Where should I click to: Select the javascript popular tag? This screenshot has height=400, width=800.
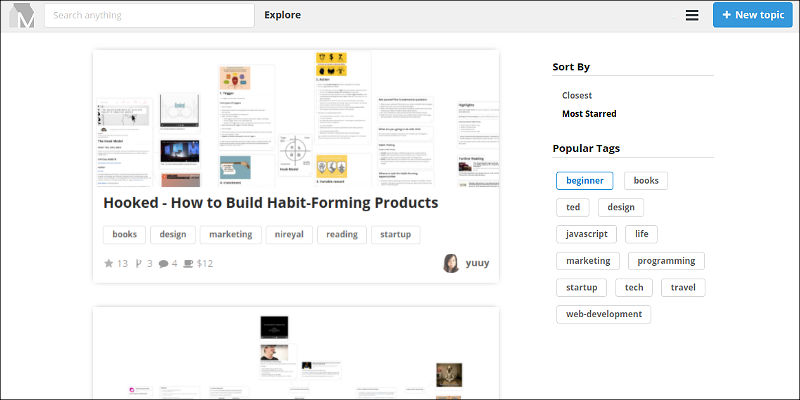click(587, 234)
